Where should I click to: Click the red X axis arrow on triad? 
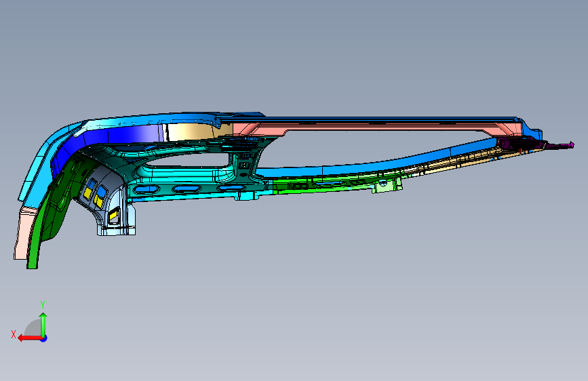point(30,338)
